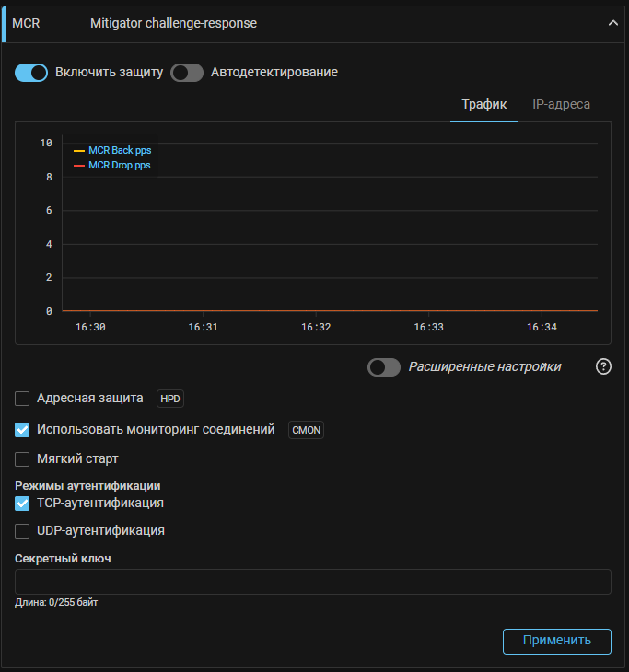The height and width of the screenshot is (672, 629).
Task: Check the UDP-аутентификация checkbox
Action: coord(23,531)
